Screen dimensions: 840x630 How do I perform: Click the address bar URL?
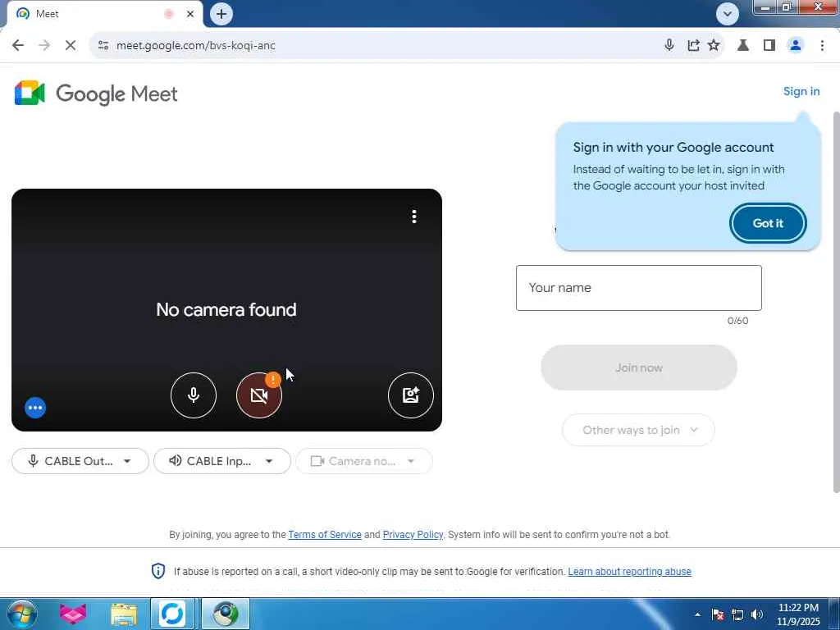pos(196,46)
